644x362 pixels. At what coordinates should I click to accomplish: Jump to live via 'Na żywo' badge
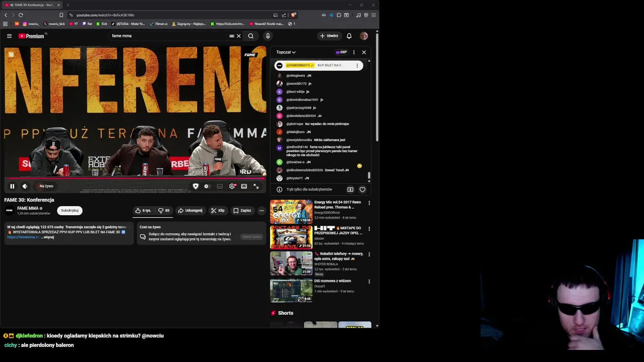tap(46, 186)
